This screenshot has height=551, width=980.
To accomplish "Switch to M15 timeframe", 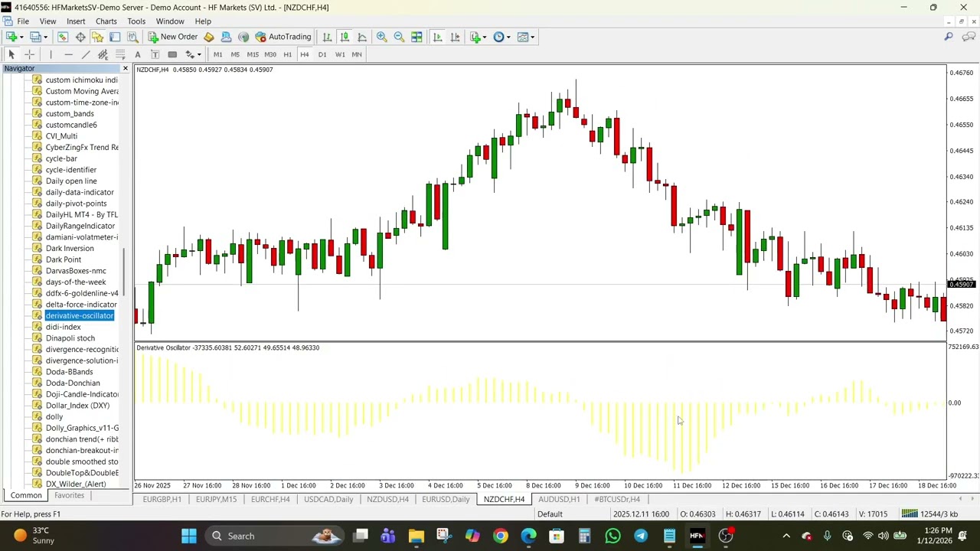I will pyautogui.click(x=253, y=54).
